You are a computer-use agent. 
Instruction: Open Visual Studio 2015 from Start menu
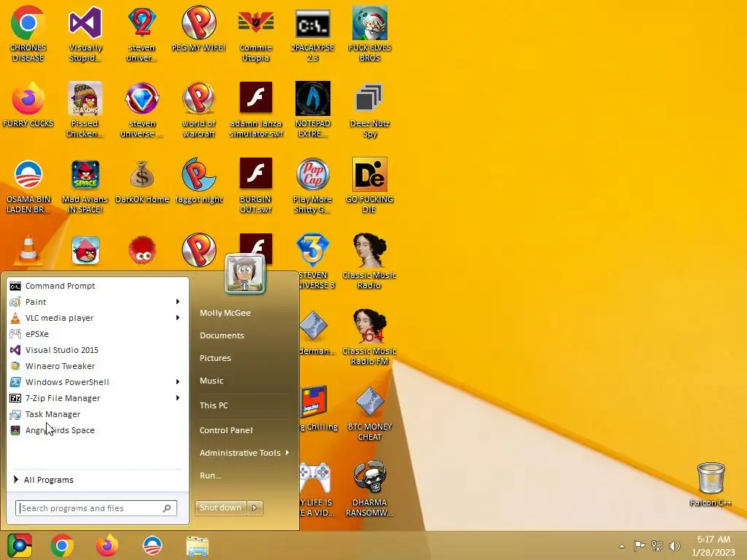[98, 350]
